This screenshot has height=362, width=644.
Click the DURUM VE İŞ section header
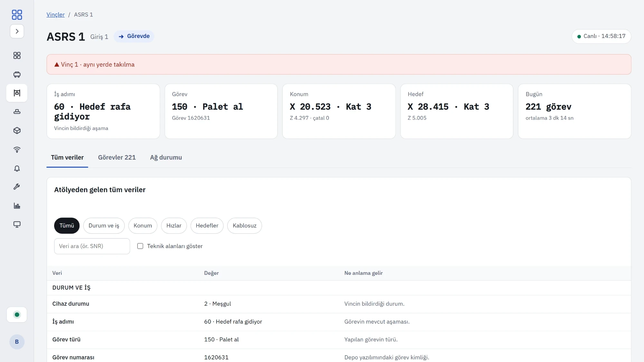71,288
